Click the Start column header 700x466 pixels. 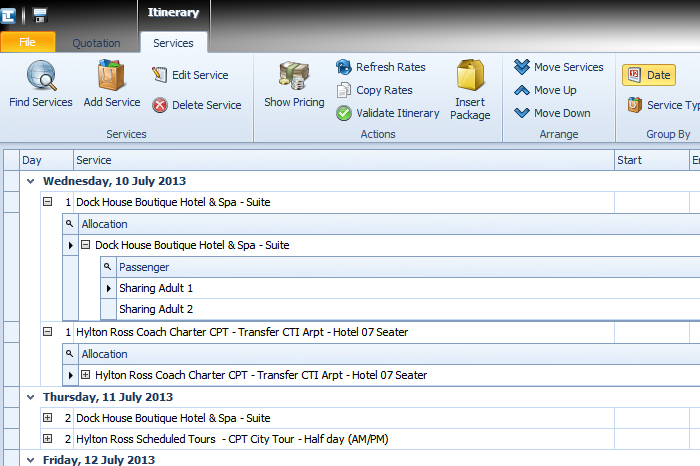tap(652, 160)
